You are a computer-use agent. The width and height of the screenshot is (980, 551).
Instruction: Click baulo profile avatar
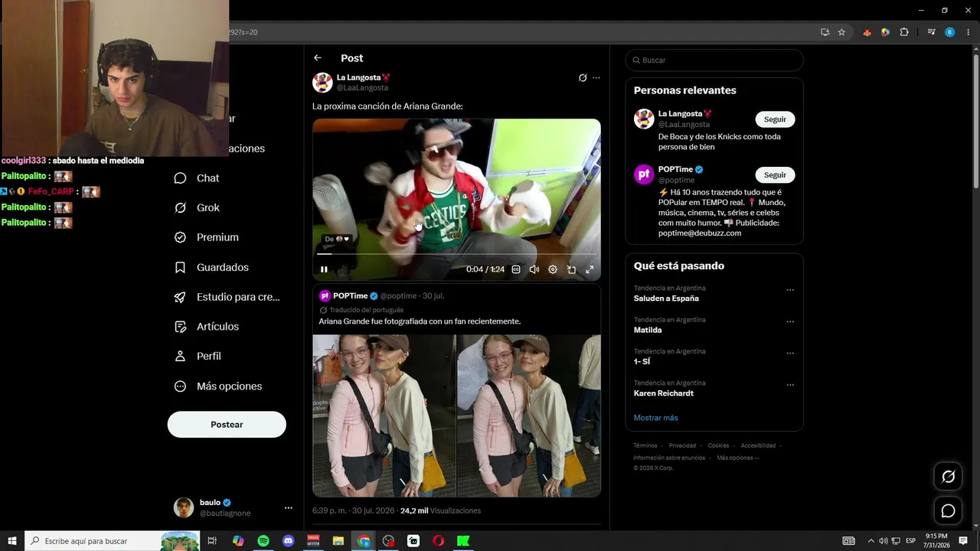184,507
